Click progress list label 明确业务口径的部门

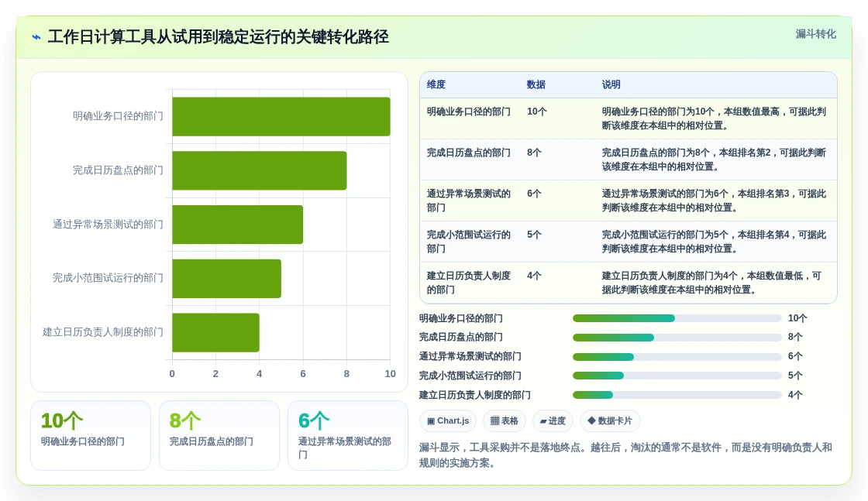[460, 318]
